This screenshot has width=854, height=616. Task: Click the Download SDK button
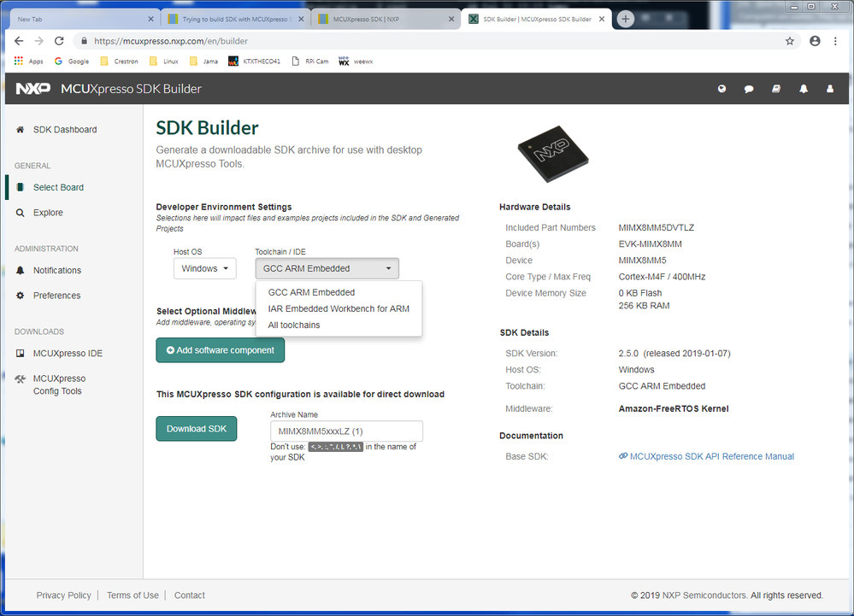click(197, 429)
